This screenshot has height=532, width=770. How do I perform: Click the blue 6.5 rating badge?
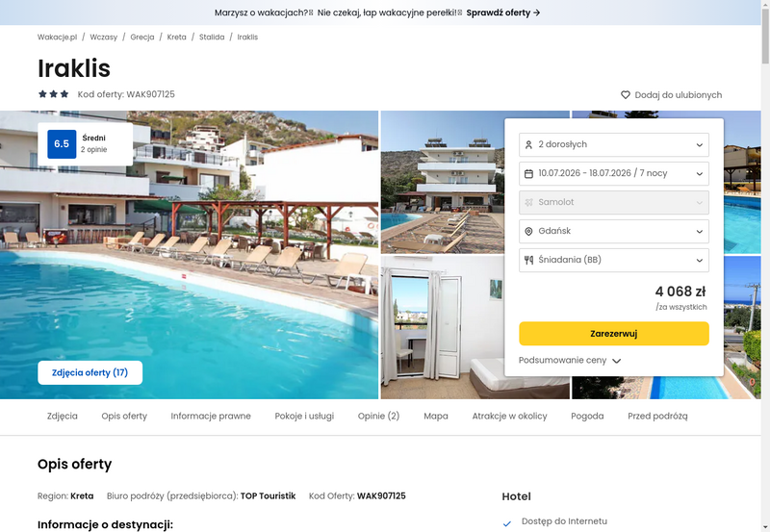[62, 143]
